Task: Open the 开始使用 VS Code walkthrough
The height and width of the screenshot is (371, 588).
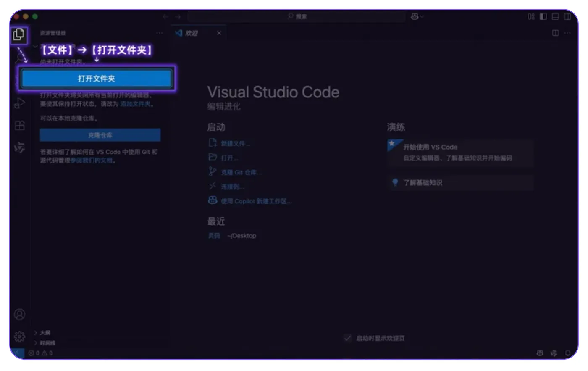Action: tap(460, 153)
